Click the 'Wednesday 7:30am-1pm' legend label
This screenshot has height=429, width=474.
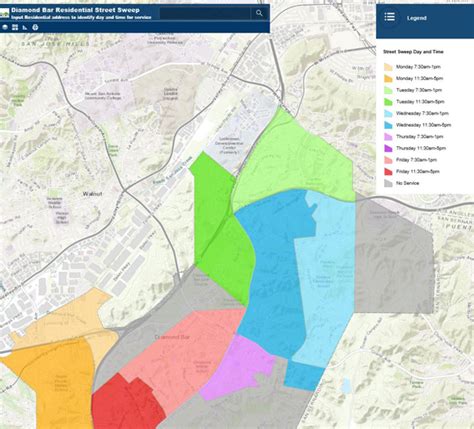[x=422, y=113]
